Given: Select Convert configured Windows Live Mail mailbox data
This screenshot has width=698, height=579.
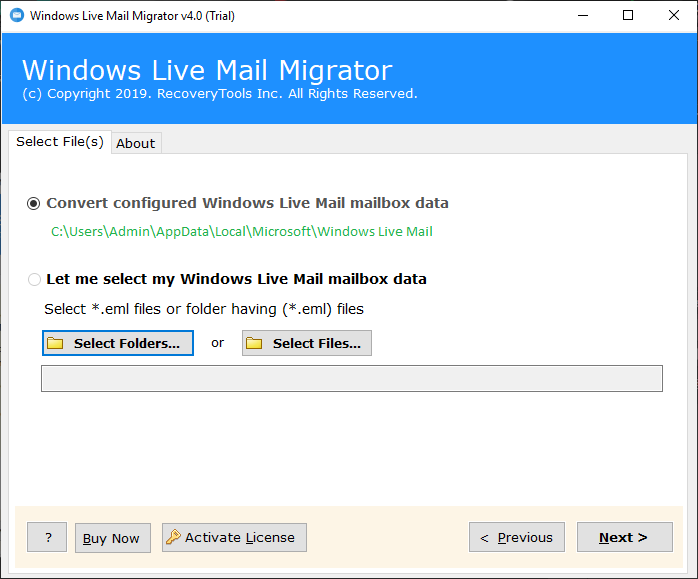Looking at the screenshot, I should 34,204.
